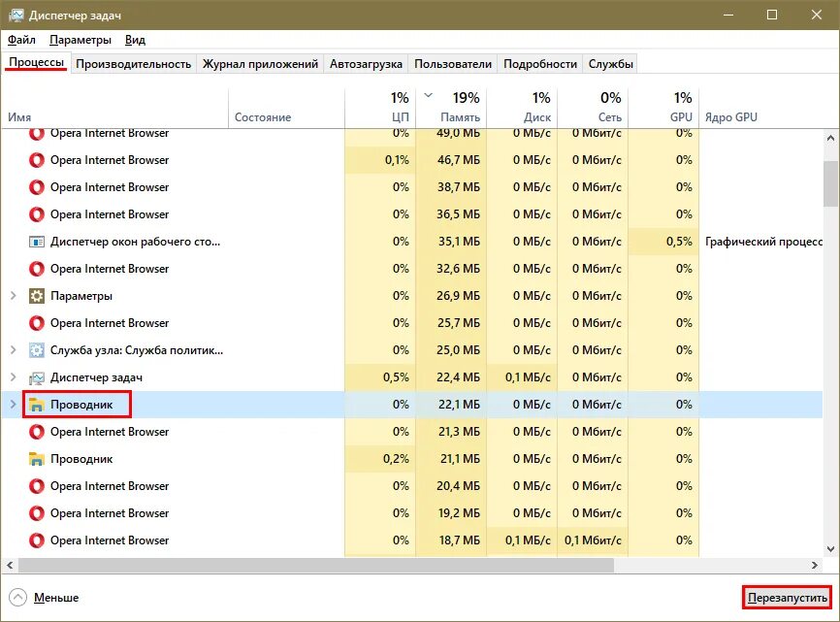Sort processes by the Имя column header
The width and height of the screenshot is (840, 622).
point(114,109)
